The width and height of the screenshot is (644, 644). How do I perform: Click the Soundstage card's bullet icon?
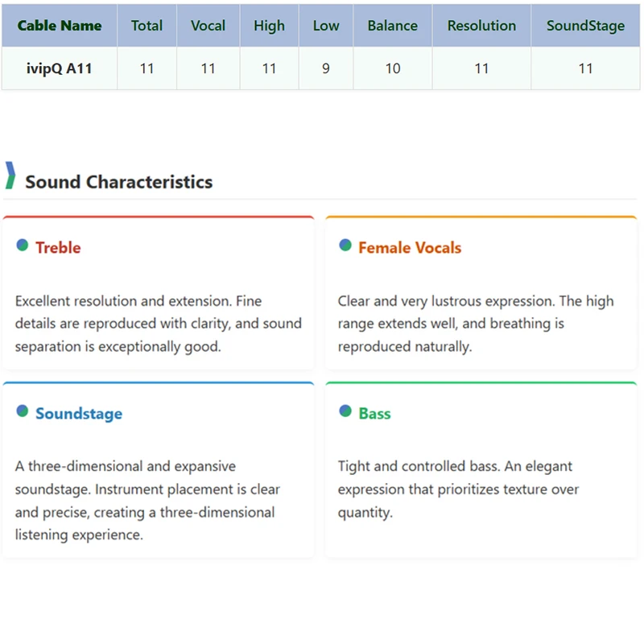point(23,411)
